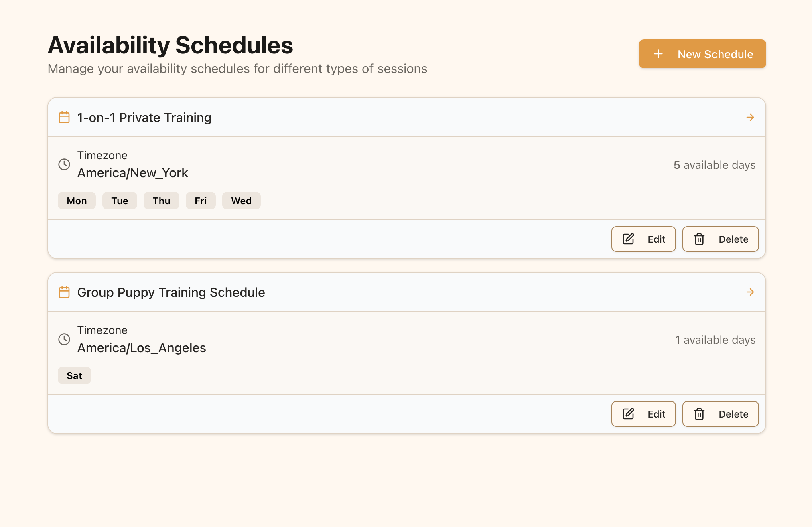
Task: Expand the first schedule card header
Action: pyautogui.click(x=406, y=117)
